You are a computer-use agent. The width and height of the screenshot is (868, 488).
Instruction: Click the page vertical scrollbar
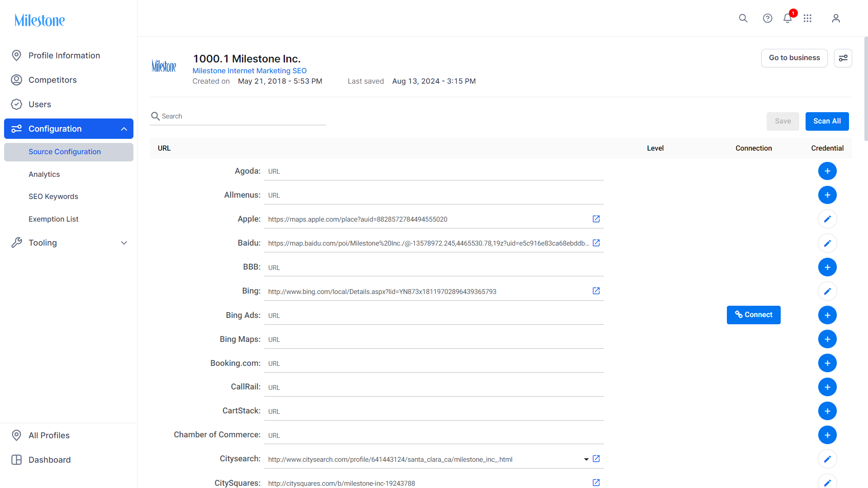[x=866, y=90]
